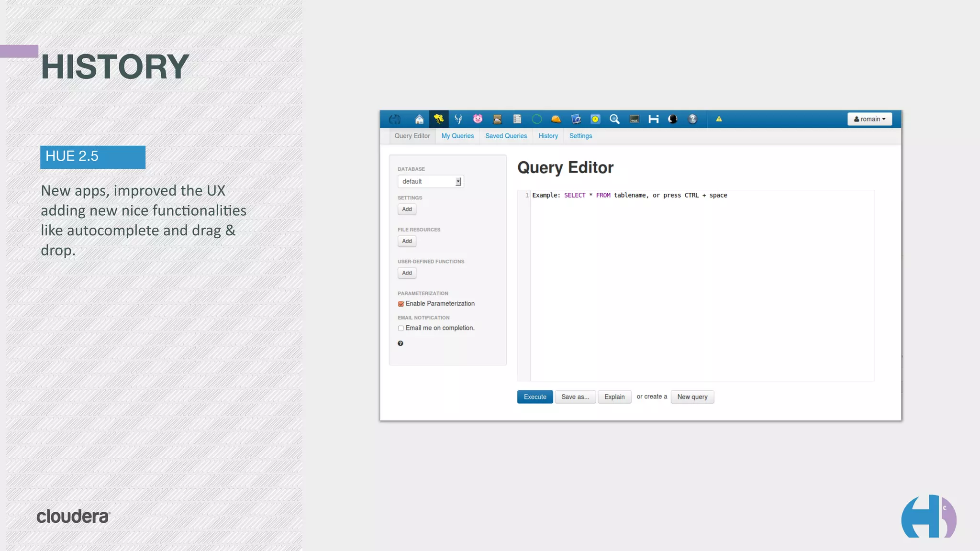Click the Explain button

tap(614, 397)
